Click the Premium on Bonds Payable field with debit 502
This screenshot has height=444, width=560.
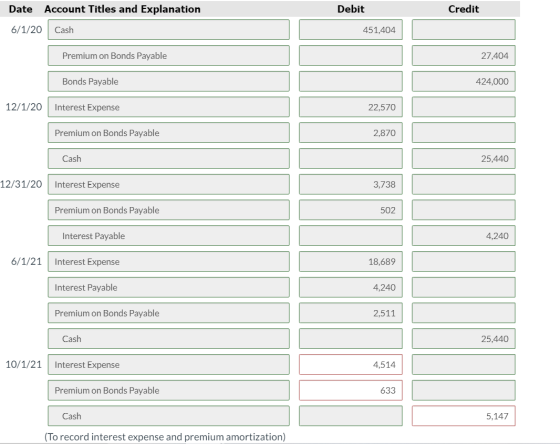point(169,210)
